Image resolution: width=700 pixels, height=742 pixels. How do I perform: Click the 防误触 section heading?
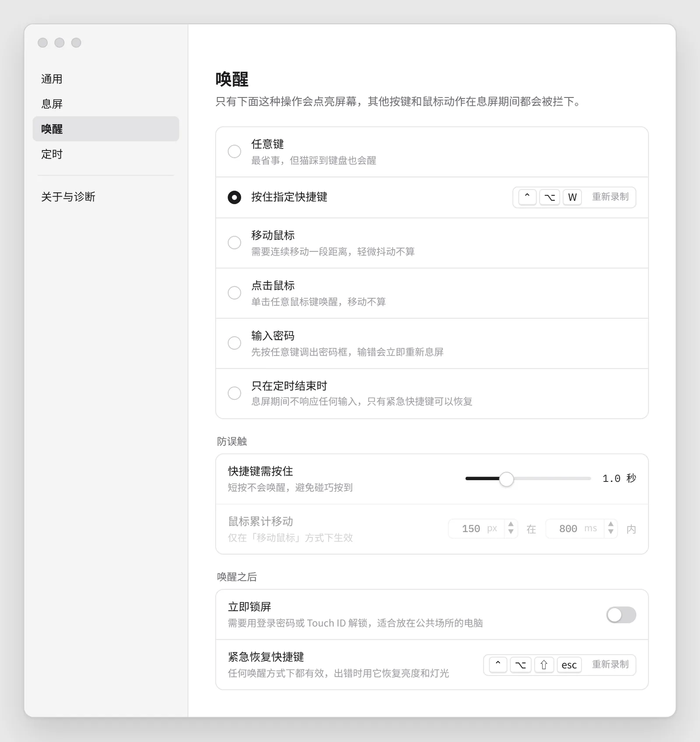click(x=232, y=442)
